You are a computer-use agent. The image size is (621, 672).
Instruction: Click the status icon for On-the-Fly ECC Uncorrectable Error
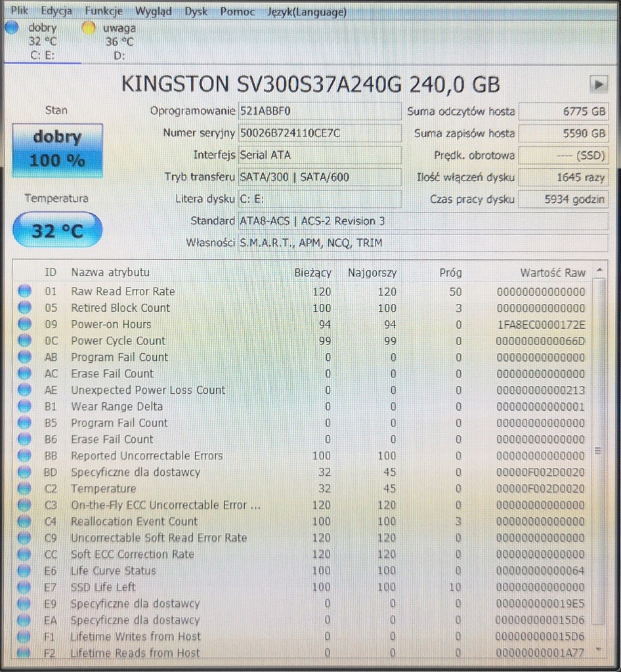point(25,505)
